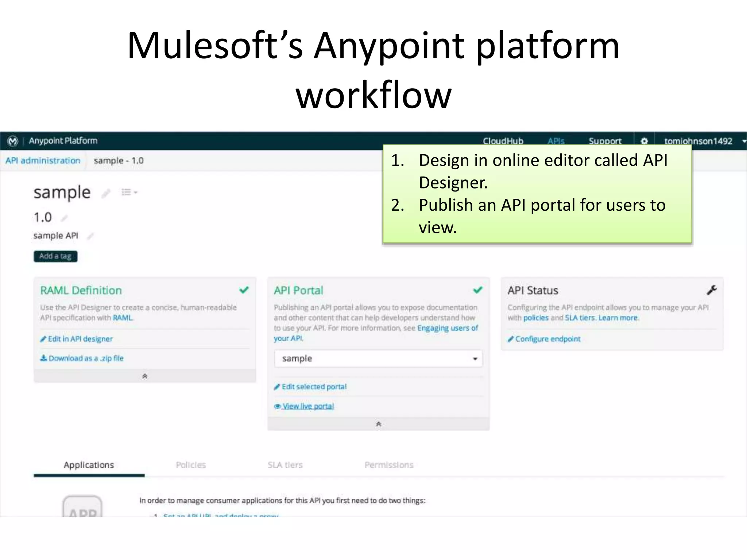Open APIs from top navigation
The width and height of the screenshot is (747, 560).
556,141
